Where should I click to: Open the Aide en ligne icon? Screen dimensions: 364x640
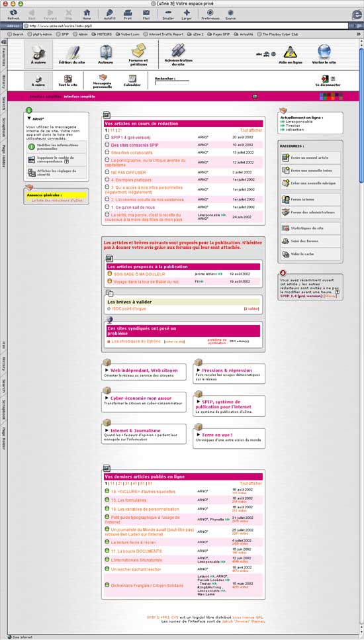290,53
